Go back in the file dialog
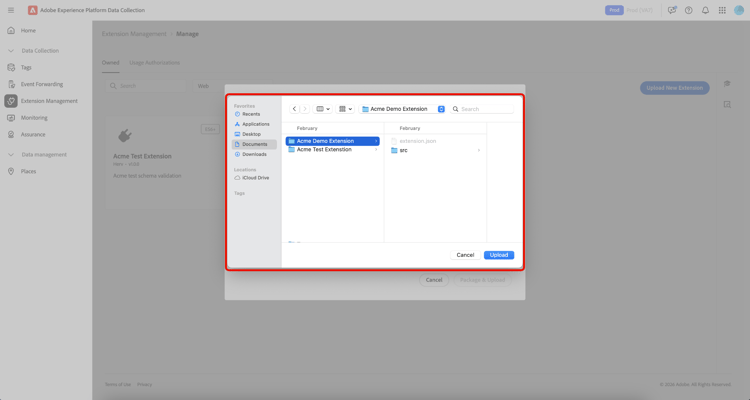Viewport: 750px width, 400px height. [294, 109]
